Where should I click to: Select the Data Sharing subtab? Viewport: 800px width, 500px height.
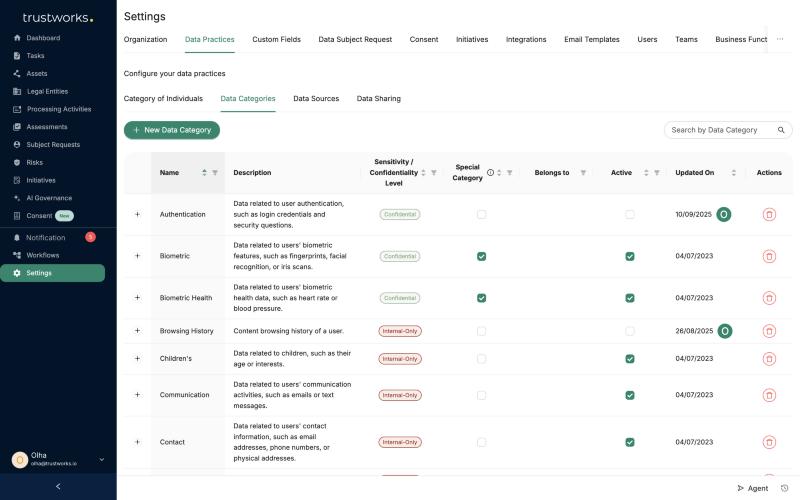click(379, 98)
